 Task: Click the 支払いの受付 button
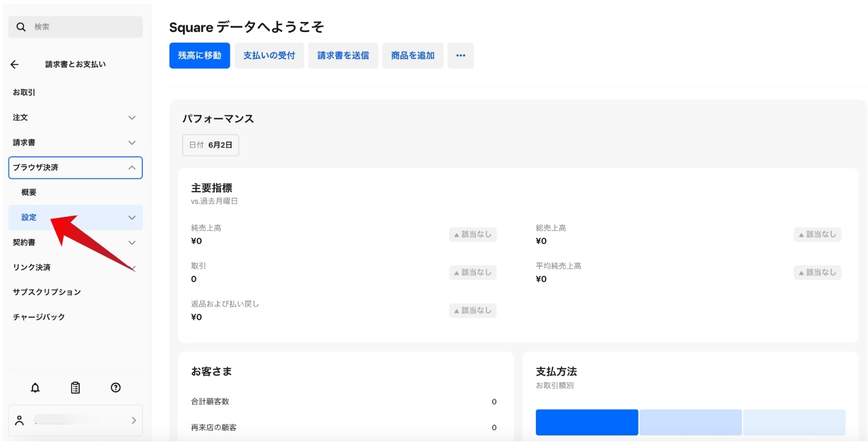pos(269,55)
